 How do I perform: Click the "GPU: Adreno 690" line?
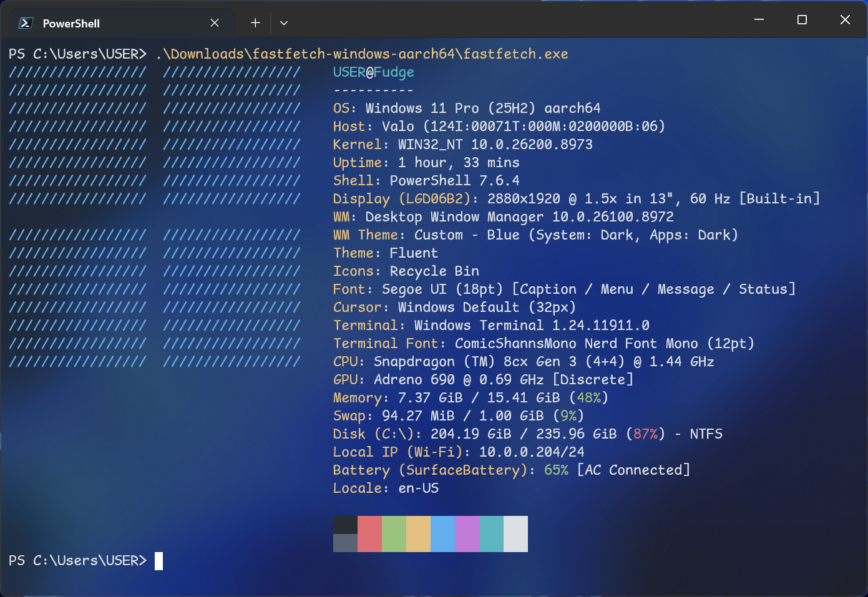484,380
